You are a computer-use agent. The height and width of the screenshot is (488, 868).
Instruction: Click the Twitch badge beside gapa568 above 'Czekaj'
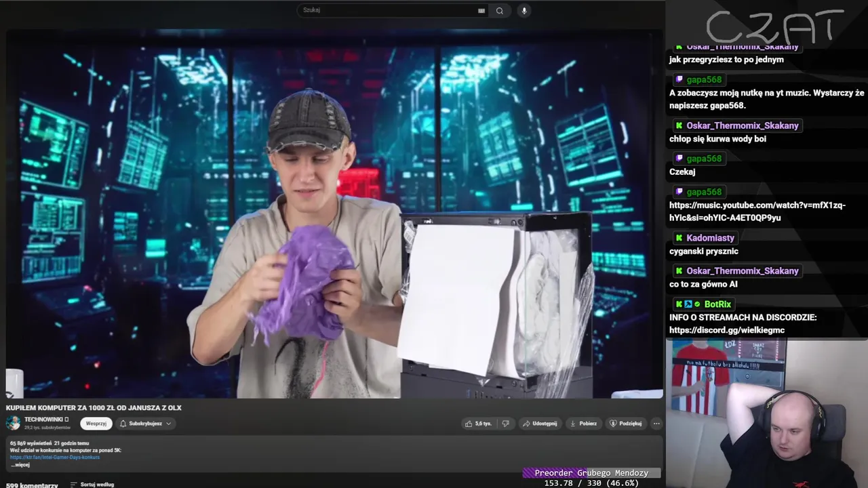679,159
